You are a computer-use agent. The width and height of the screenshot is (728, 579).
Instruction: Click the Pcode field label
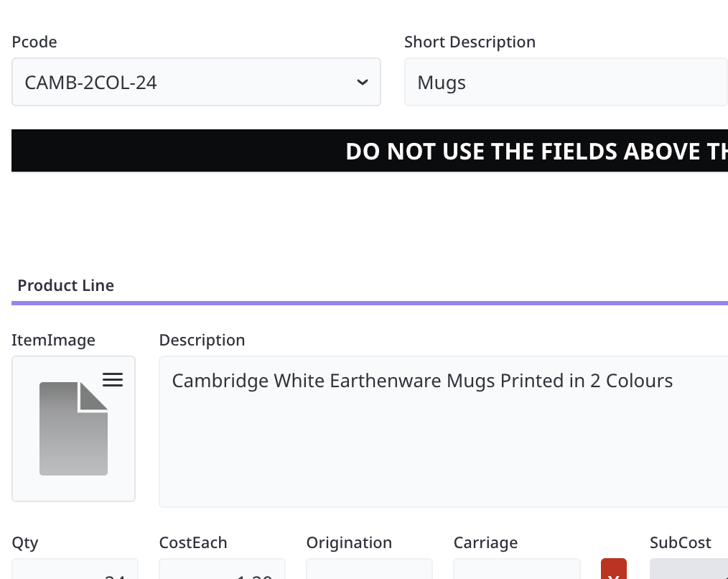point(34,42)
